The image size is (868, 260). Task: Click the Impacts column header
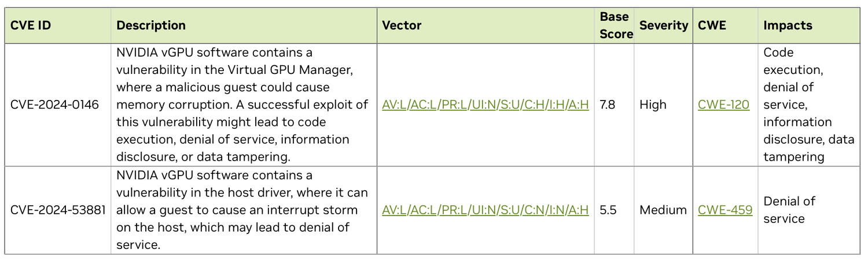tap(788, 25)
